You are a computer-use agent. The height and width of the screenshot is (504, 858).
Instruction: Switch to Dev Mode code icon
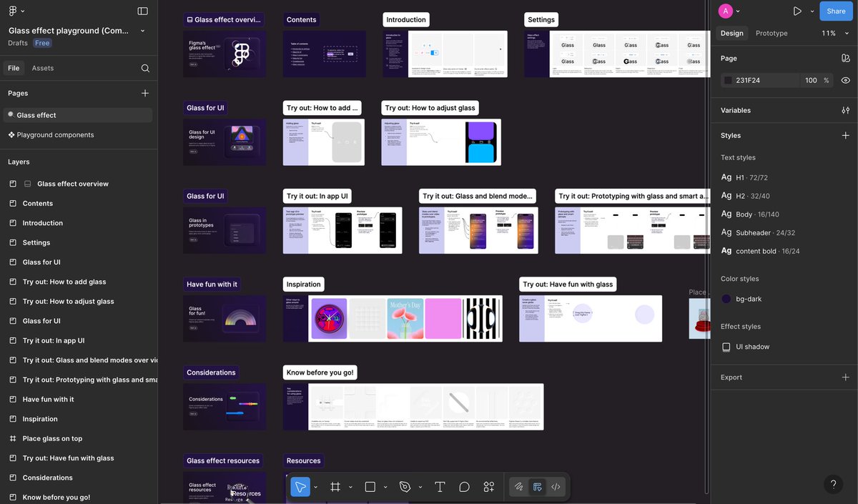(x=556, y=487)
